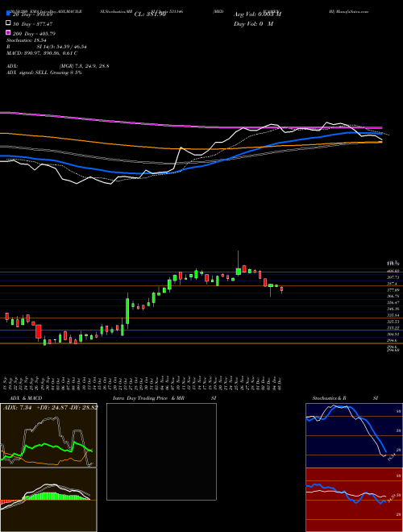Click the white 50 Day legend swatch
The image size is (403, 532).
coord(8,23)
